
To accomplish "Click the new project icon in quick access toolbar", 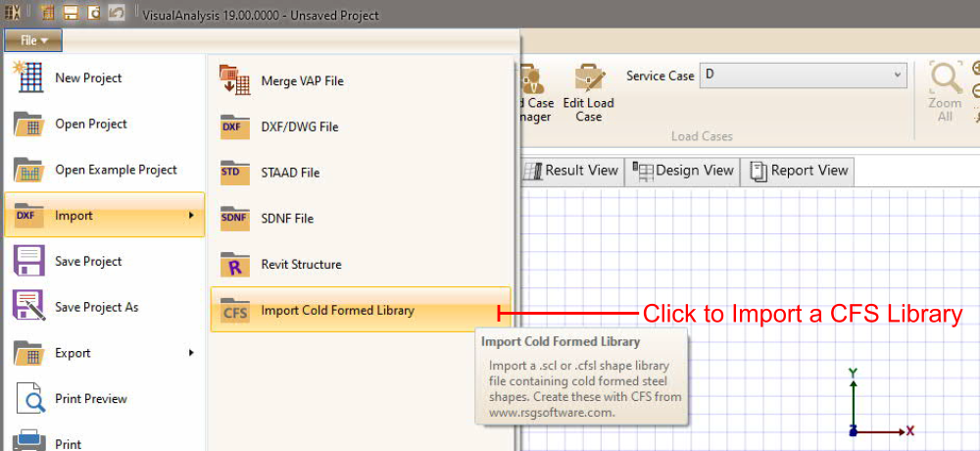I will point(47,13).
